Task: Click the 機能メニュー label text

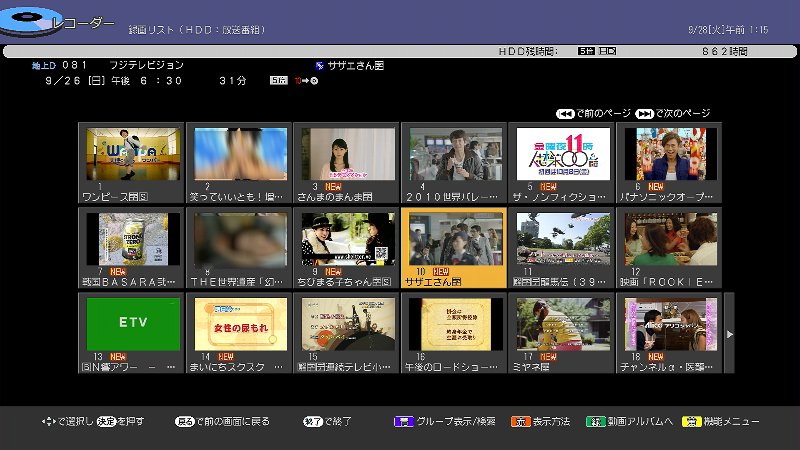Action: click(733, 422)
